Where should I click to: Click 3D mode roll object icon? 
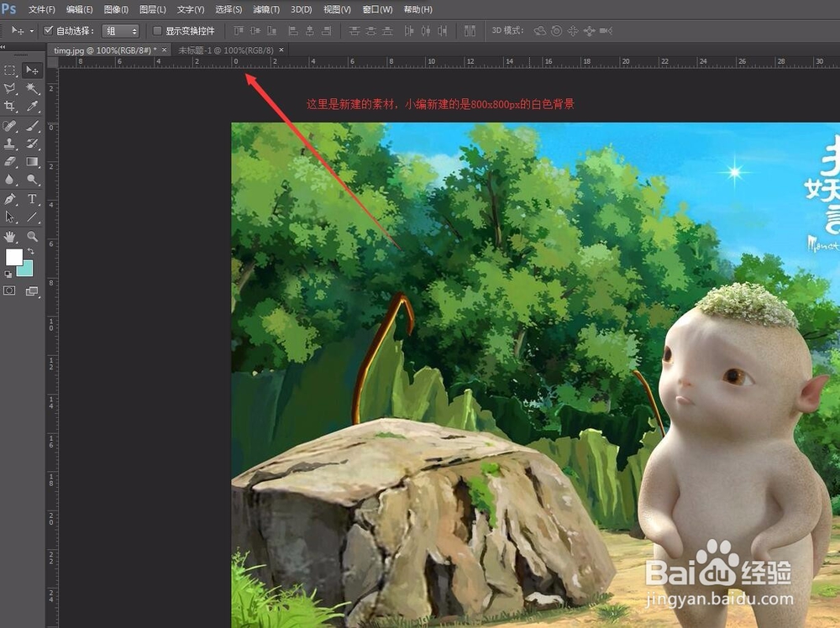(x=557, y=31)
